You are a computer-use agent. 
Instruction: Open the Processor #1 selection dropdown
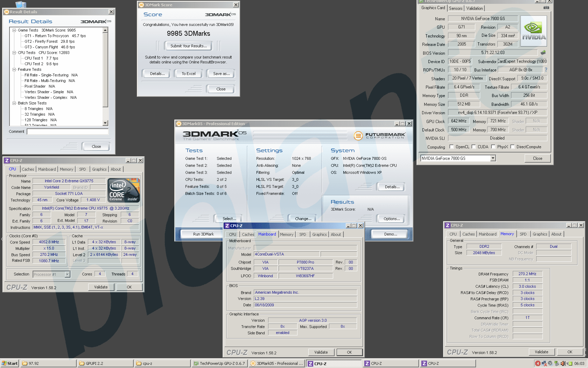coord(68,274)
